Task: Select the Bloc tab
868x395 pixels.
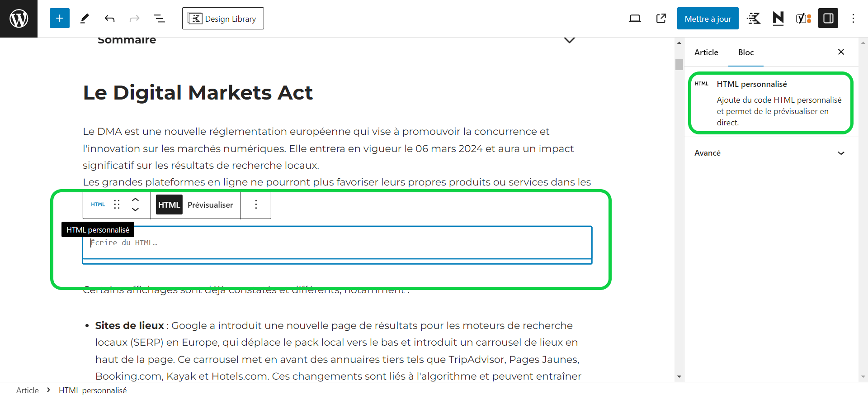Action: (745, 52)
